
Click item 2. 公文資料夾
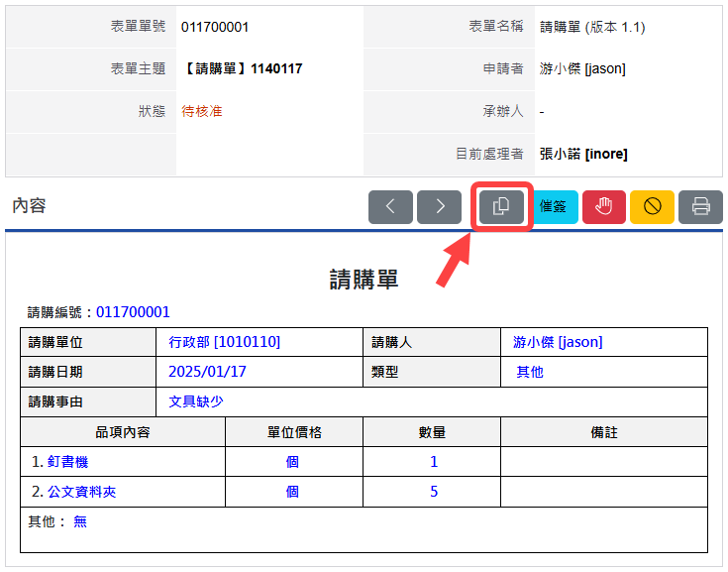73,492
